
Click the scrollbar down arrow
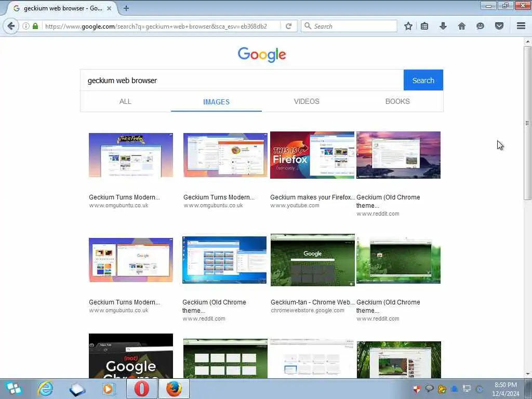point(527,374)
